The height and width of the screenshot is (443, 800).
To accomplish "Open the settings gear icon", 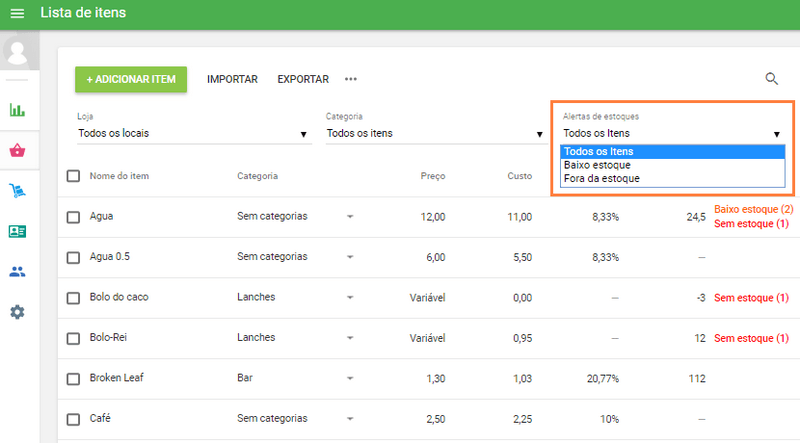I will click(17, 312).
